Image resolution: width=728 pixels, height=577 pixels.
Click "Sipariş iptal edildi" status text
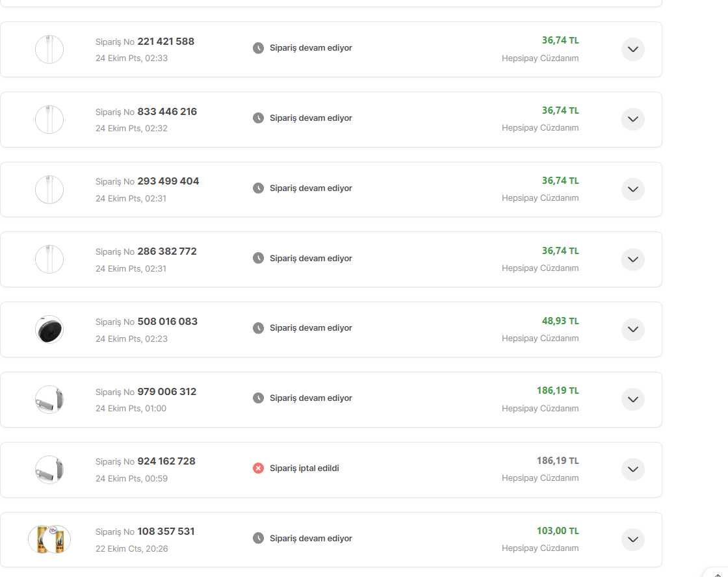(x=304, y=468)
